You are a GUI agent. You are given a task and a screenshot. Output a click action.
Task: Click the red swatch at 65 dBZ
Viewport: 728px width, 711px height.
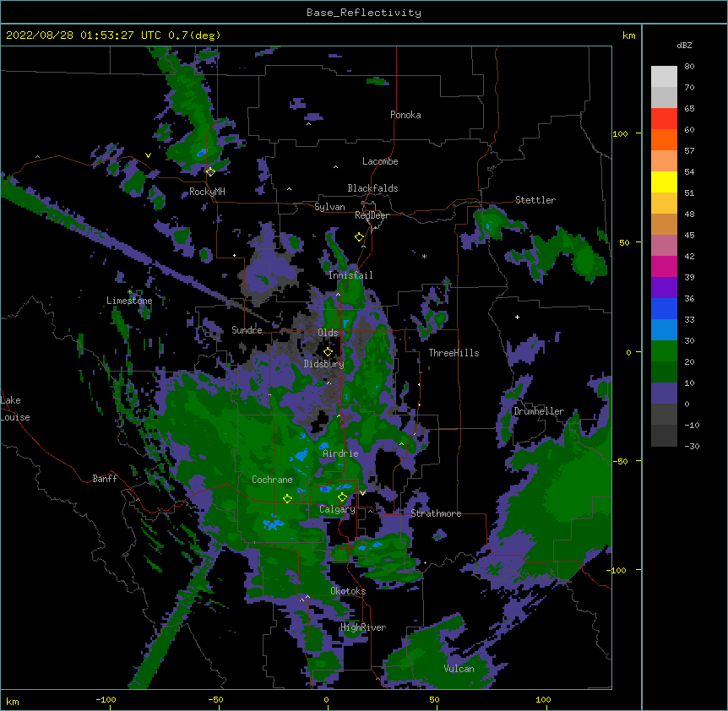pos(664,119)
